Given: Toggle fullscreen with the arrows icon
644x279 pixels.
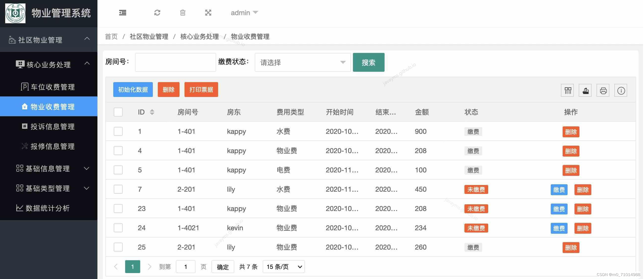Looking at the screenshot, I should pyautogui.click(x=208, y=13).
